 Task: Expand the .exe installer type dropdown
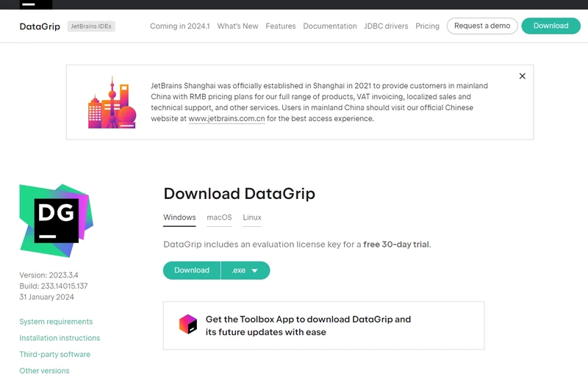pos(245,270)
